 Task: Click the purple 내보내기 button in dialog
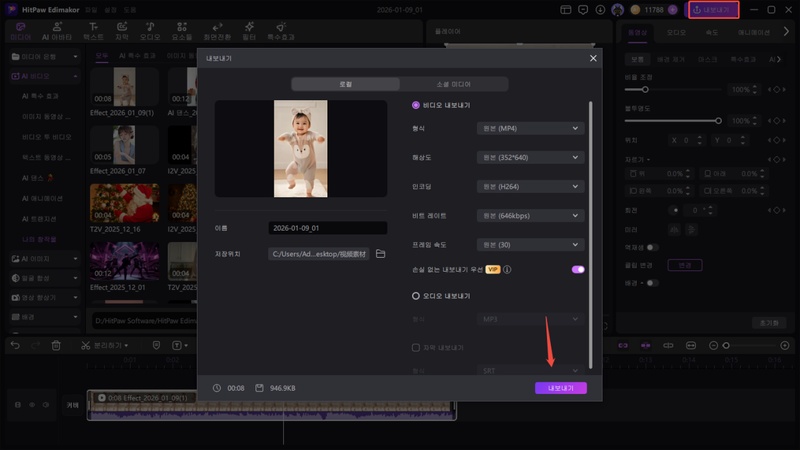point(560,388)
